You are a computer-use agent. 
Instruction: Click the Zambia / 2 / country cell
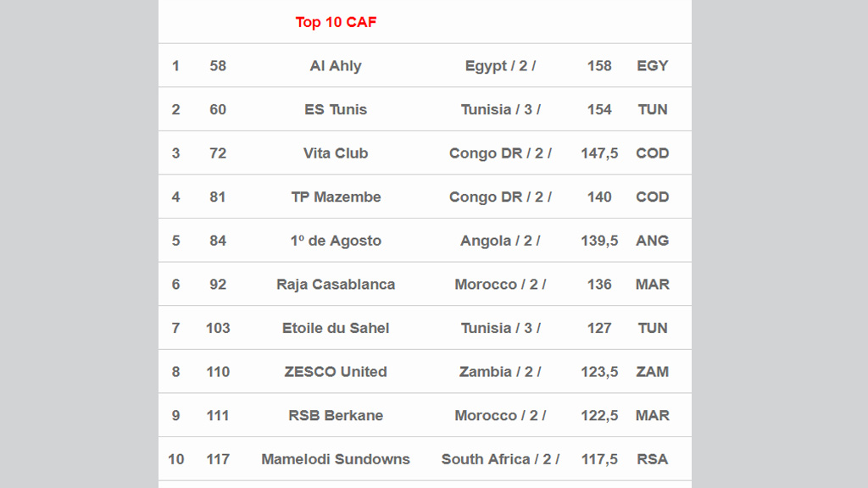click(500, 372)
